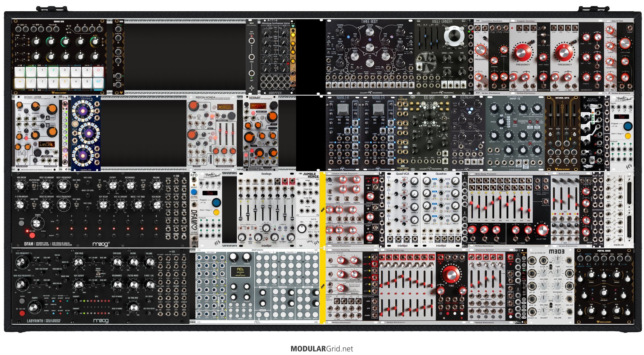Select the MMF-1S multi mode filter
The height and width of the screenshot is (355, 644).
(515, 133)
